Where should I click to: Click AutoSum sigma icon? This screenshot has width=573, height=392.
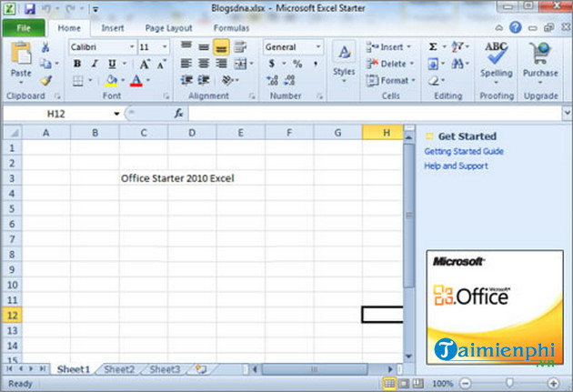(433, 46)
